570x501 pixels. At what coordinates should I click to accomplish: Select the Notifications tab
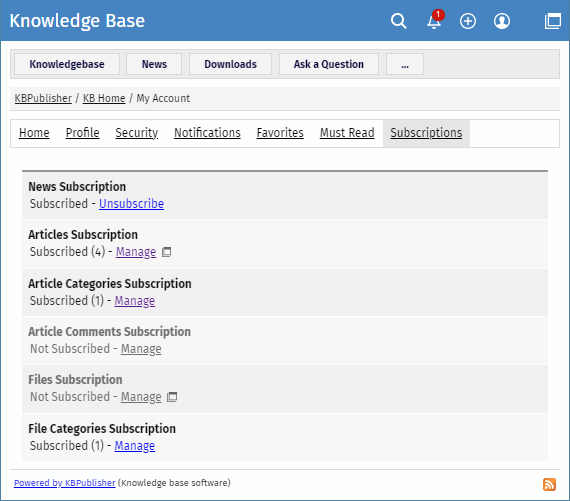207,133
